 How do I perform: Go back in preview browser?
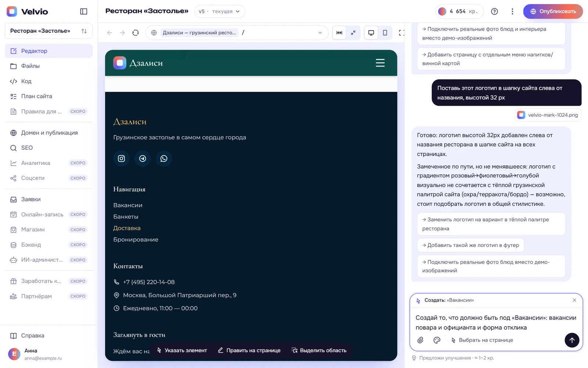click(x=110, y=33)
